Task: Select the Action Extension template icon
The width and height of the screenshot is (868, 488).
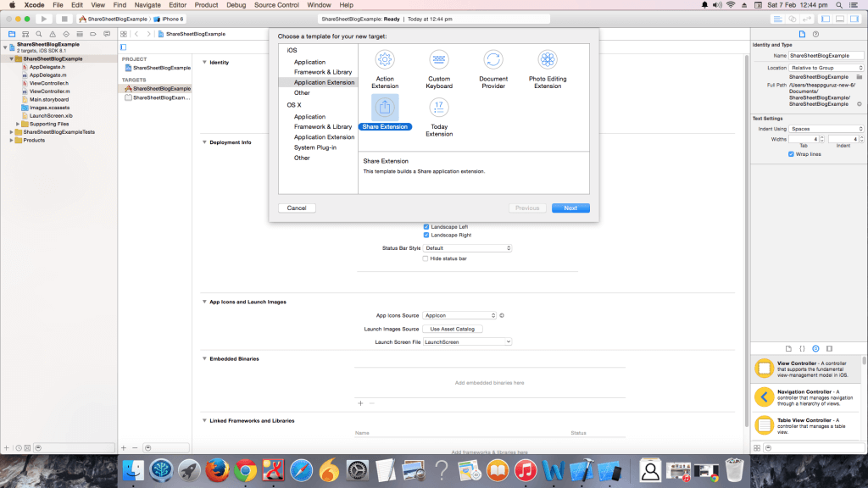Action: click(x=385, y=59)
